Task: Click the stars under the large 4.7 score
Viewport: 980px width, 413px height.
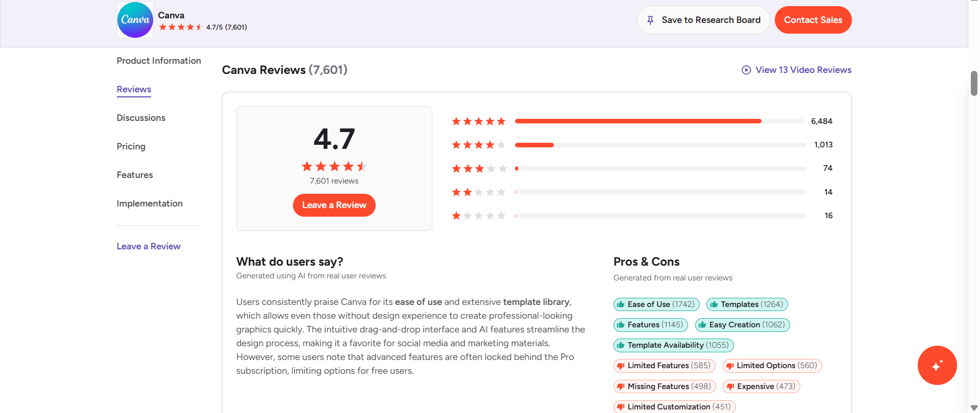Action: point(334,166)
